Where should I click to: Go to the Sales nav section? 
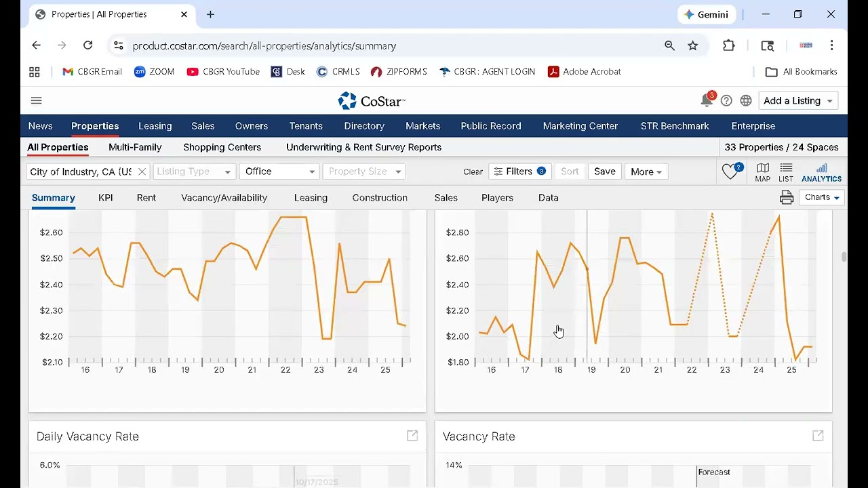point(203,126)
